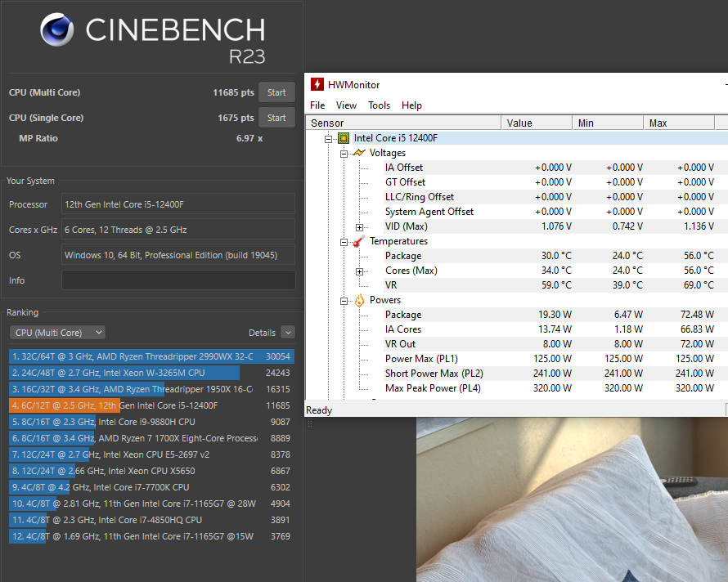Open the Tools menu in HWMonitor
The width and height of the screenshot is (728, 582).
tap(380, 105)
